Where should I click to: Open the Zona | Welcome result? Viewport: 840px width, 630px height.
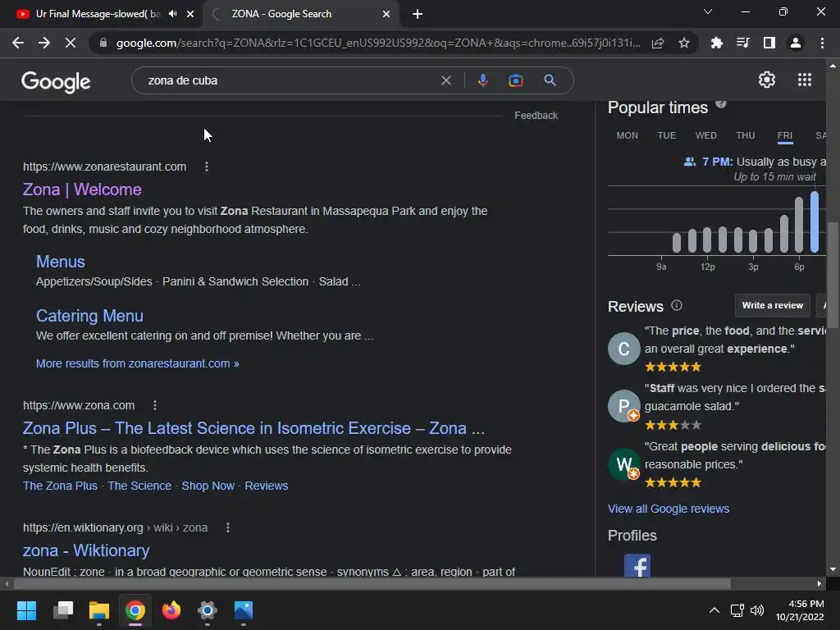pyautogui.click(x=82, y=189)
